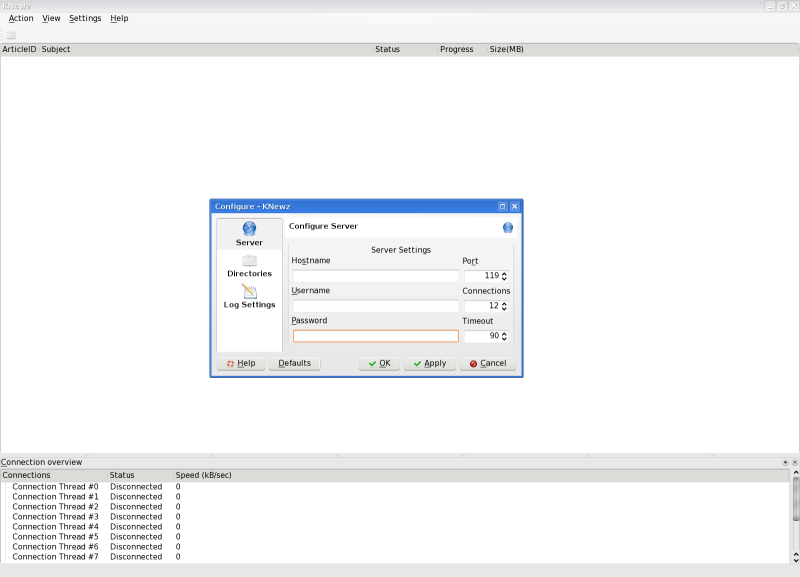Select Connection Thread #0 row
800x577 pixels.
tap(55, 487)
